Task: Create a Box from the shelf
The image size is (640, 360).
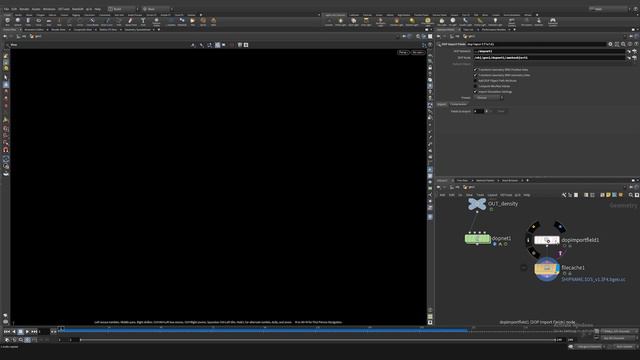Action: coord(7,21)
